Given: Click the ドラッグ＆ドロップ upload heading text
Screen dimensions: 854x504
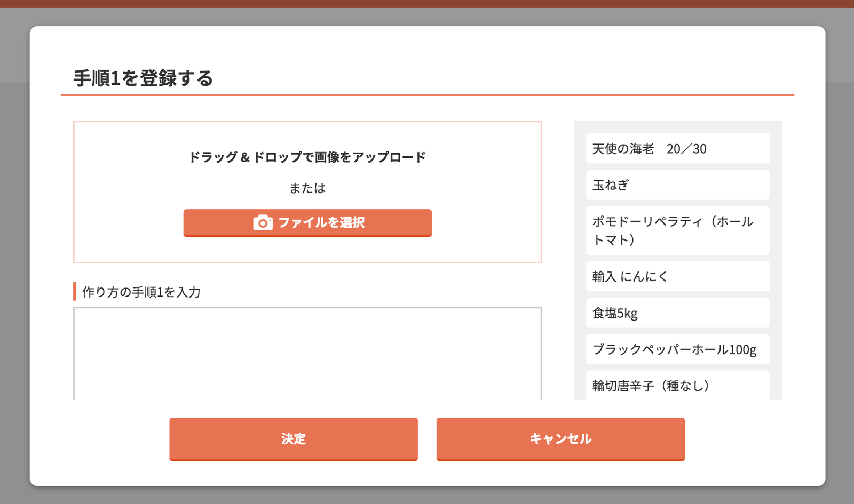Looking at the screenshot, I should (x=307, y=157).
